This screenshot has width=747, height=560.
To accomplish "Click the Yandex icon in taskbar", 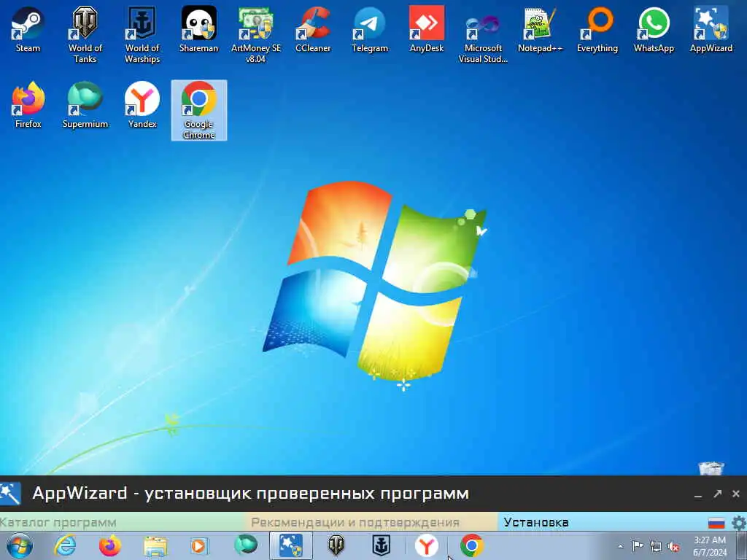I will 426,545.
